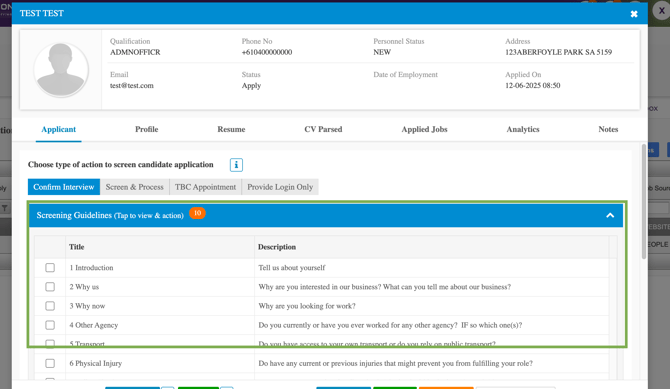Click the ADMNOFFICR qualification value

coord(135,52)
